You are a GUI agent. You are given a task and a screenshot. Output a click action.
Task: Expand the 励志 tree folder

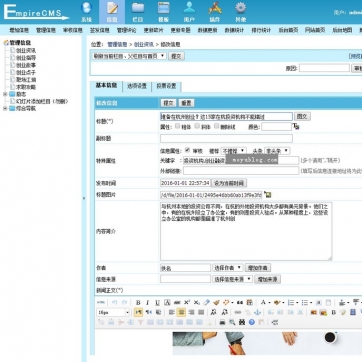coord(5,94)
